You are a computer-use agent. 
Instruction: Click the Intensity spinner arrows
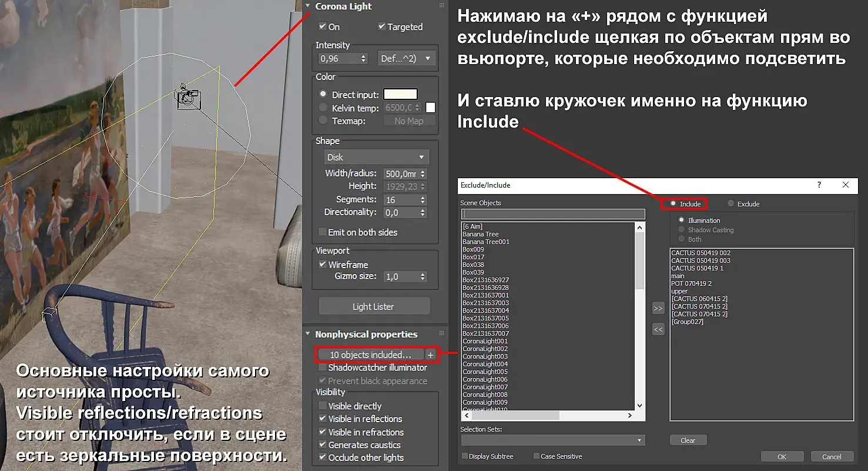[364, 59]
